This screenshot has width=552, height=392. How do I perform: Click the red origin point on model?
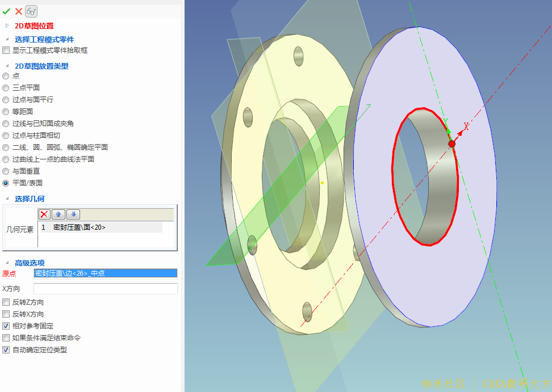(451, 144)
